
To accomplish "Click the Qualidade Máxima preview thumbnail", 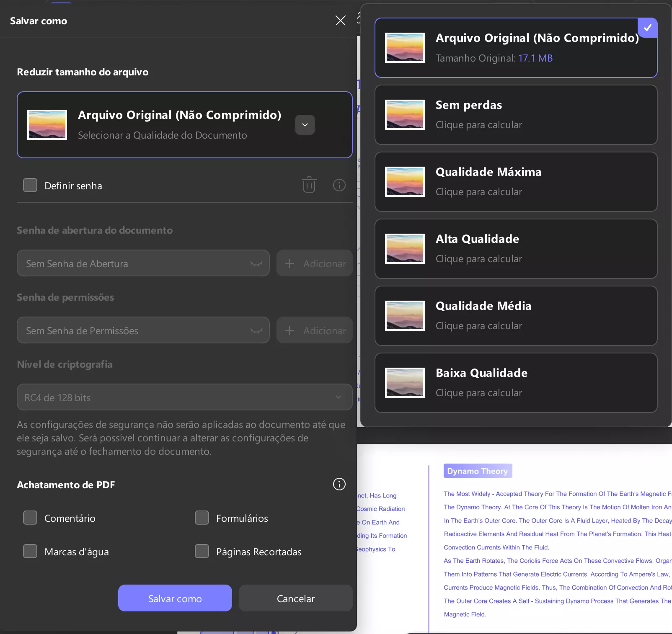I will tap(405, 182).
